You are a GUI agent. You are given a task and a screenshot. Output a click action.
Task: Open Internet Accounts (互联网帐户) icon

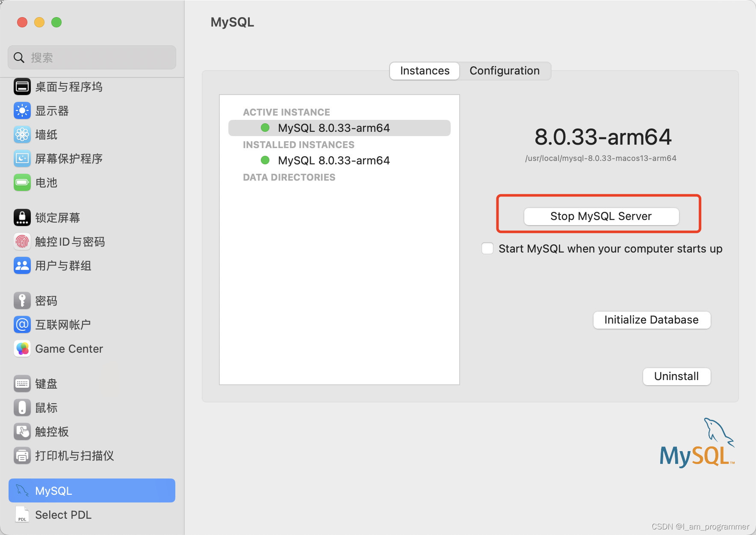point(22,325)
